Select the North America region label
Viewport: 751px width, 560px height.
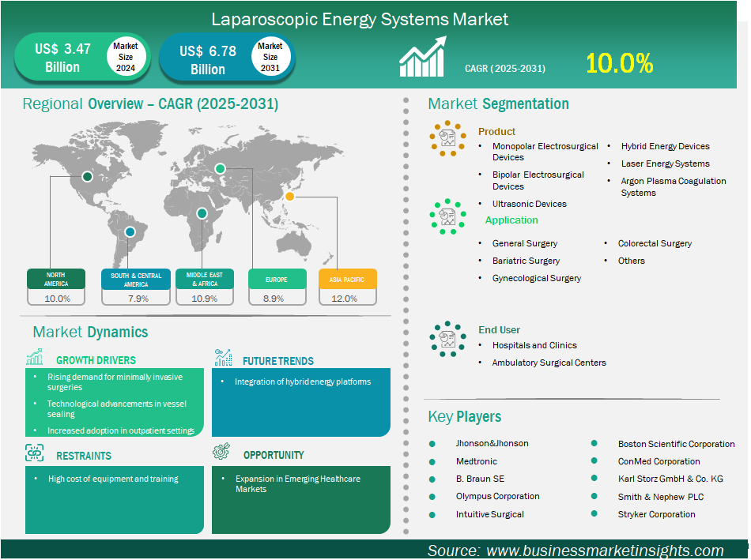click(x=56, y=279)
